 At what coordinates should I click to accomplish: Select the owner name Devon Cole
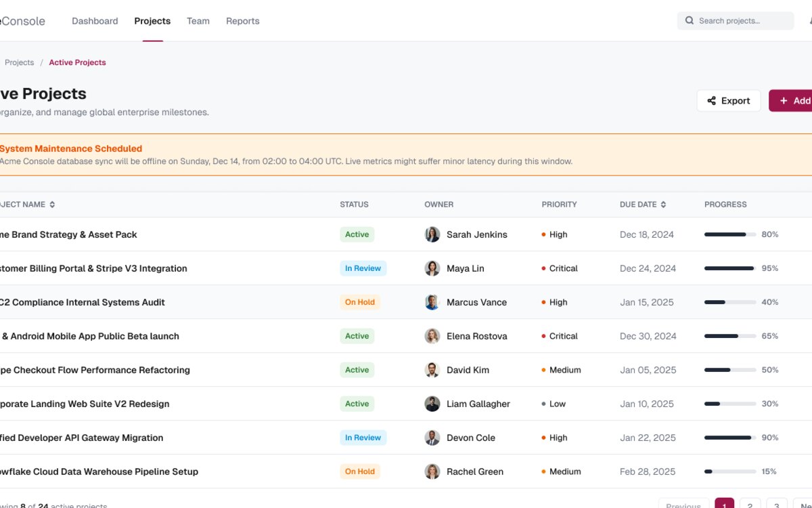point(471,438)
